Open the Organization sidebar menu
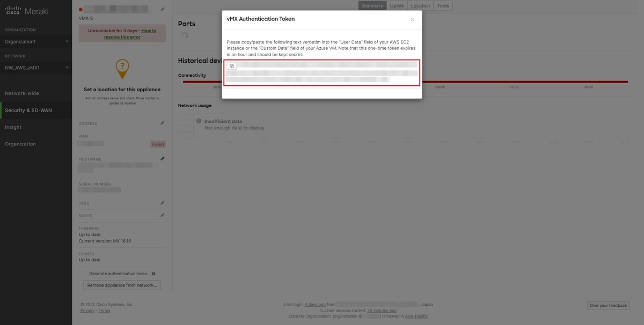 [x=20, y=144]
